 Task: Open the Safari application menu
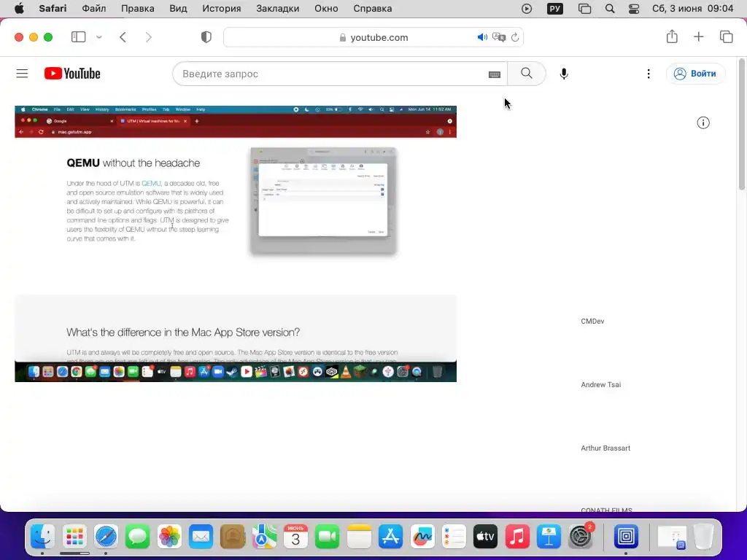(53, 9)
